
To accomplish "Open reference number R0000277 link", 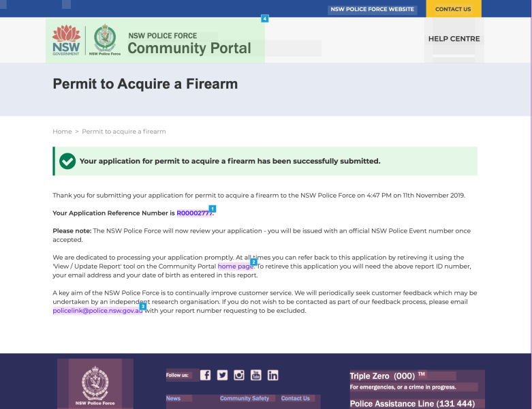I will [x=194, y=213].
